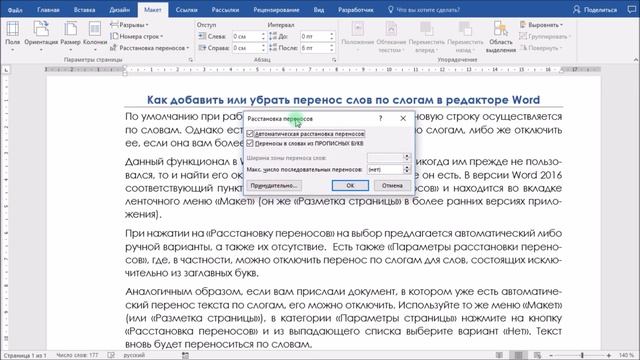Decrease the После spacing with the down arrow

pos(332,50)
